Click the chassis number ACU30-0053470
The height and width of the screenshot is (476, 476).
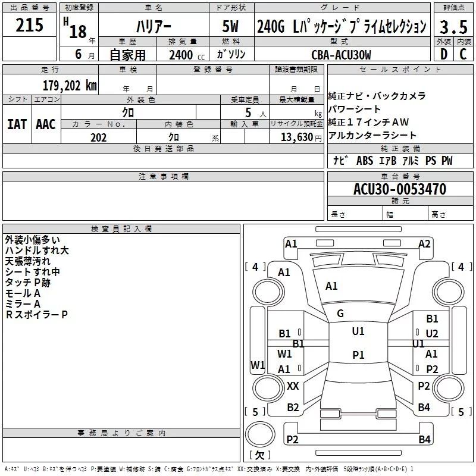pos(399,189)
